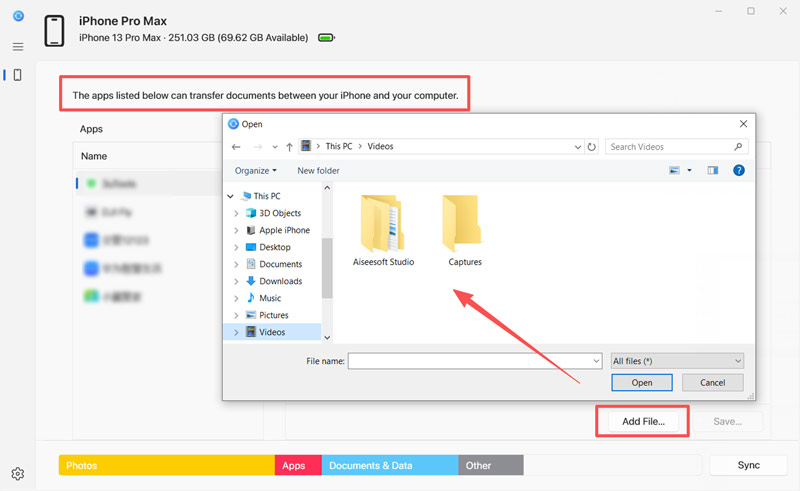The image size is (800, 491).
Task: Click the Other storage segment
Action: pyautogui.click(x=491, y=465)
